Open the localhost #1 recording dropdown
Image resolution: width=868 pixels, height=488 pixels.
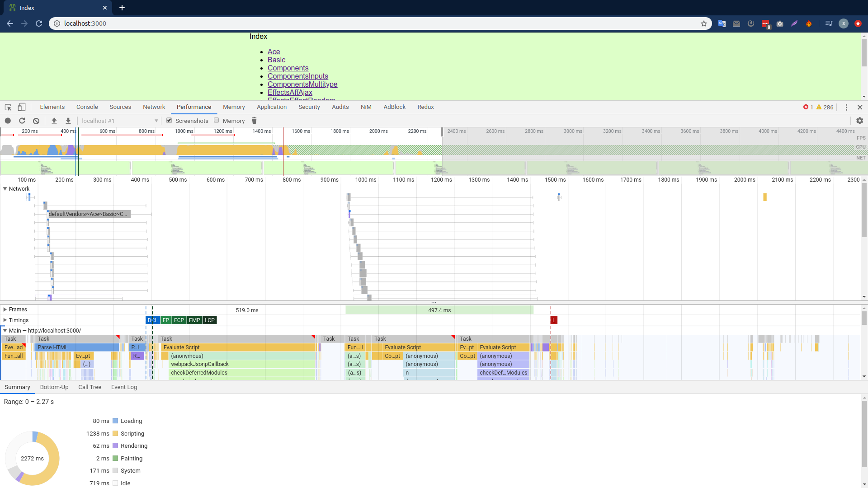coord(119,121)
